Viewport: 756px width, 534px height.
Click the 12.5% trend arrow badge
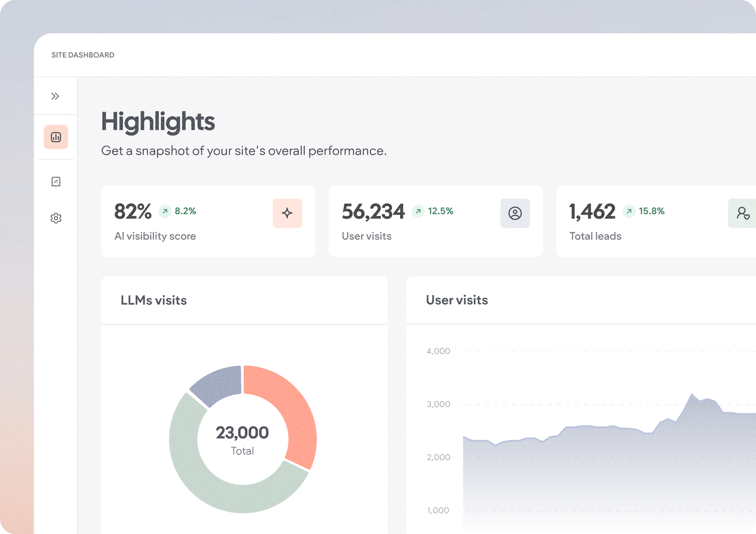coord(418,211)
